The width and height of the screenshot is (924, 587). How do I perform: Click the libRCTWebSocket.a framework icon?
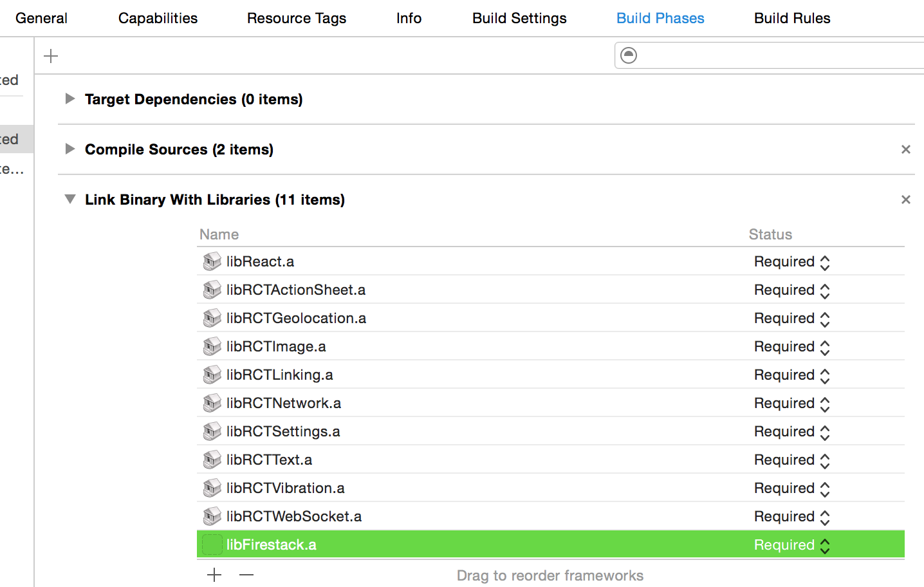pyautogui.click(x=212, y=516)
